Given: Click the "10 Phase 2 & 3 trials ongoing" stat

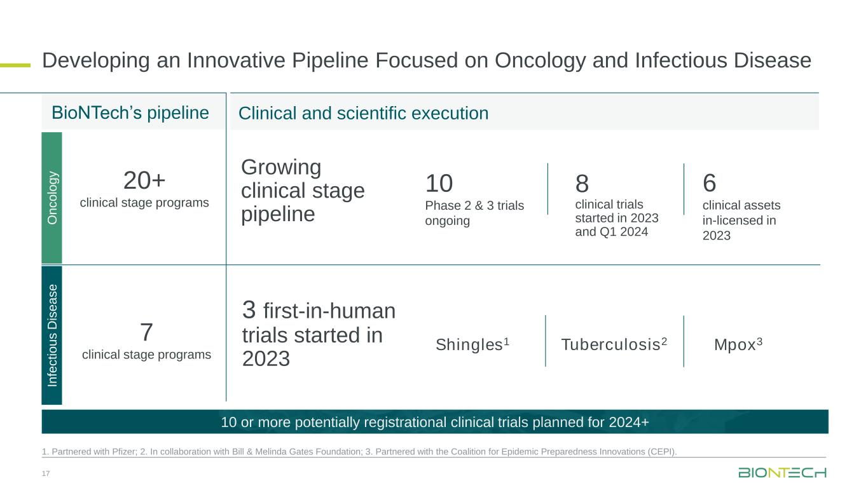Looking at the screenshot, I should [x=474, y=200].
